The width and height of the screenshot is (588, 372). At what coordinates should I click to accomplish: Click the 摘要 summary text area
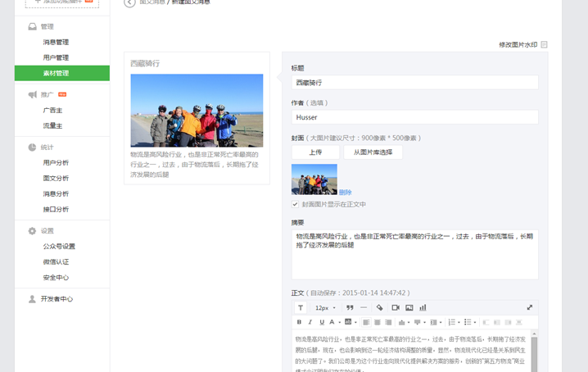(x=414, y=255)
